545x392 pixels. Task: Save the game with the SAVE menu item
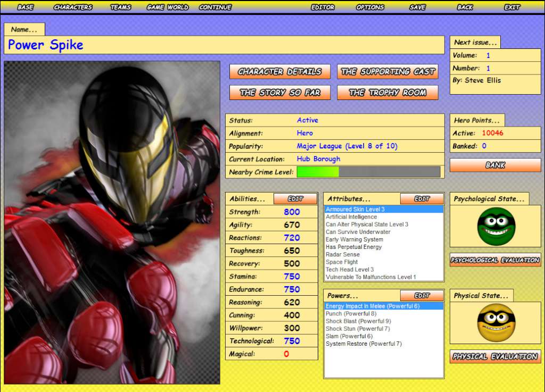(417, 7)
